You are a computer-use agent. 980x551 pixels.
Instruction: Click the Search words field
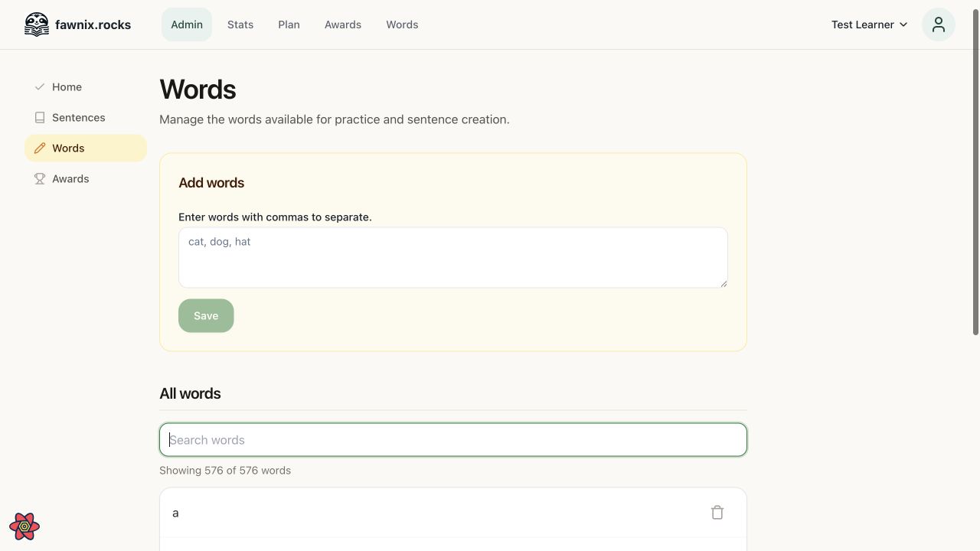pos(453,440)
